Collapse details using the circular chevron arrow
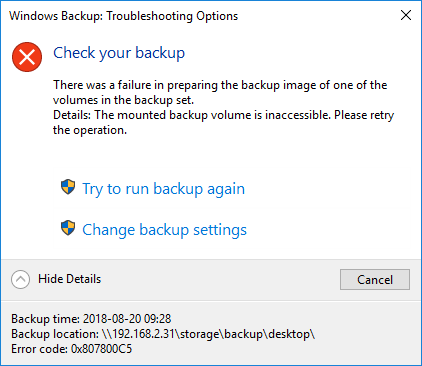This screenshot has height=366, width=422. click(20, 279)
